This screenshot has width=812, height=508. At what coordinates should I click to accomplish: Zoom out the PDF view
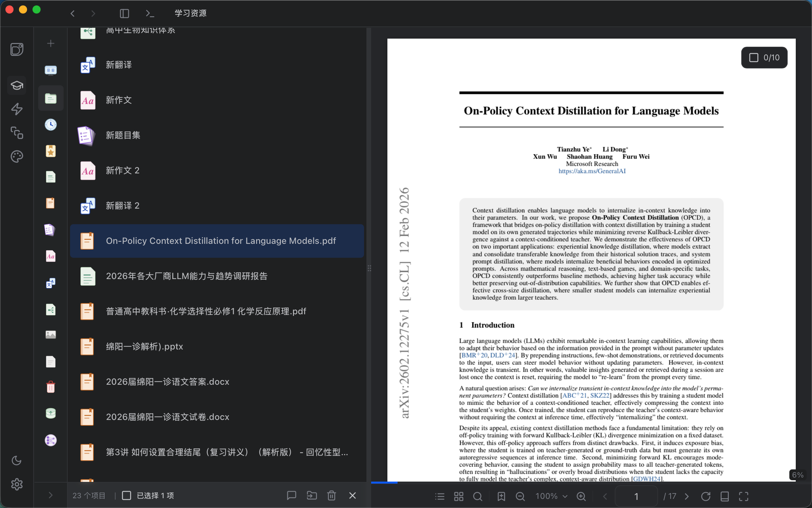point(520,496)
